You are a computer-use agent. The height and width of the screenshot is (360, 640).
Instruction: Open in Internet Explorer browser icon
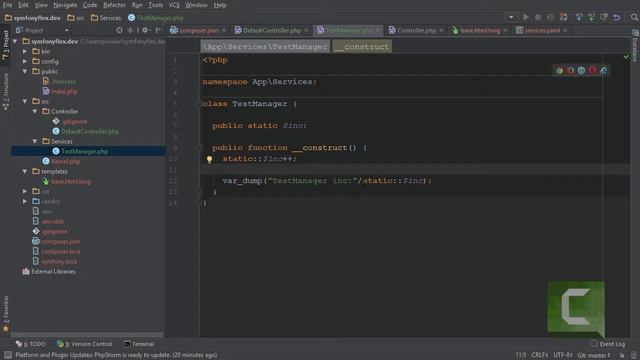tap(604, 71)
